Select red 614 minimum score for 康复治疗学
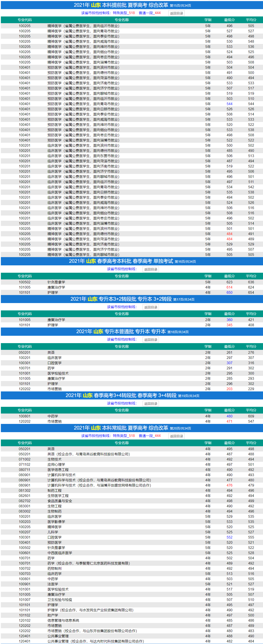The image size is (263, 644). coord(229,287)
